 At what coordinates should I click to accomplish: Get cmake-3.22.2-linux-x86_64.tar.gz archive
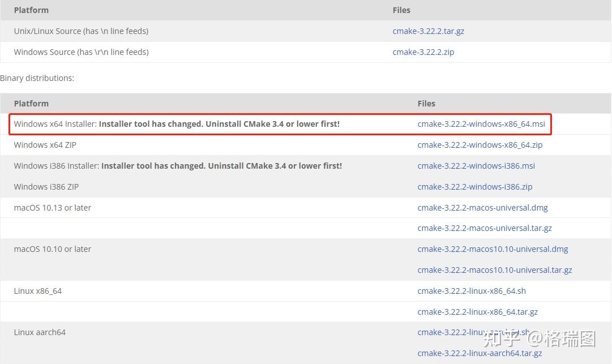tap(477, 312)
